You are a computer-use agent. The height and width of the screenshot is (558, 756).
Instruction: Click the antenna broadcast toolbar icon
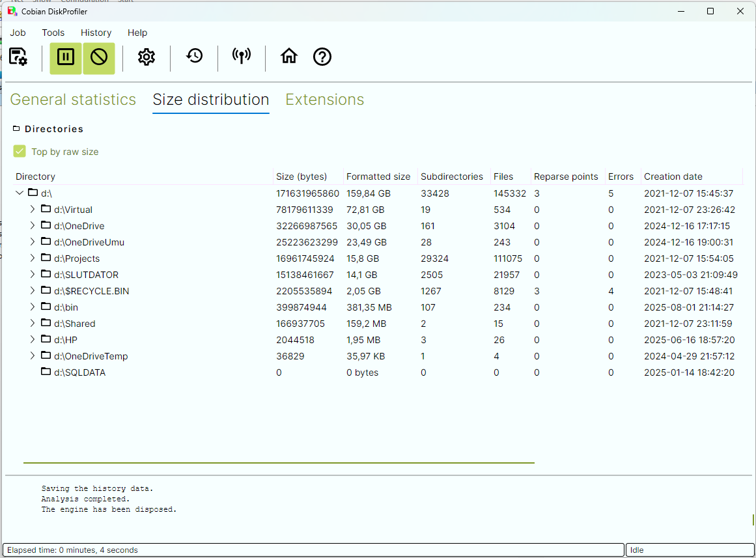pyautogui.click(x=242, y=57)
